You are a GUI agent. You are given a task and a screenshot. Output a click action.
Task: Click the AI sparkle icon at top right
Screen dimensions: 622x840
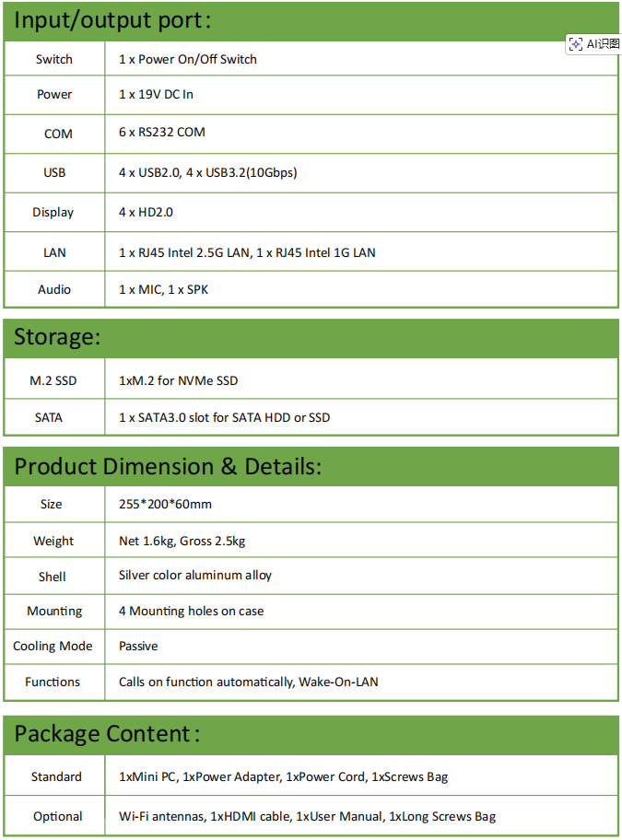coord(576,44)
